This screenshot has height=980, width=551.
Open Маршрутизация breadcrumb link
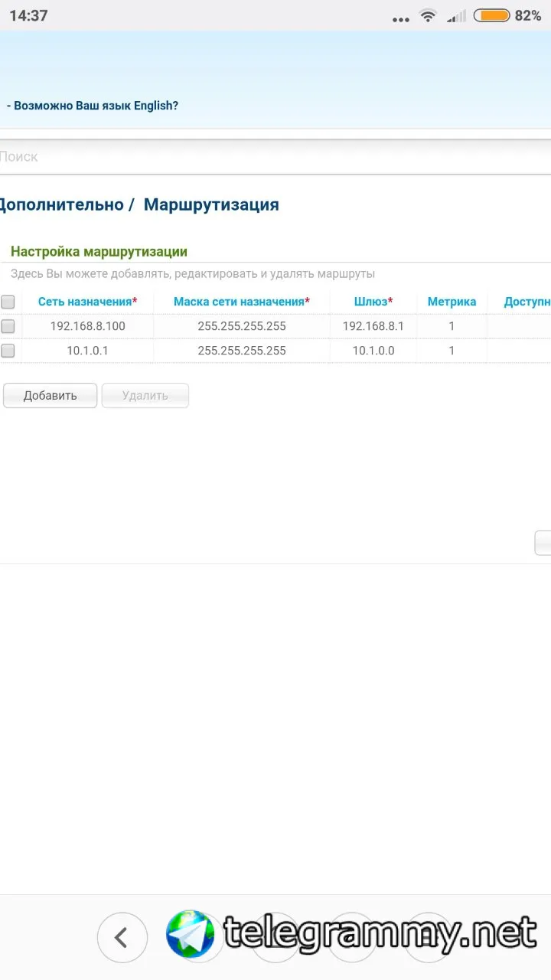211,204
